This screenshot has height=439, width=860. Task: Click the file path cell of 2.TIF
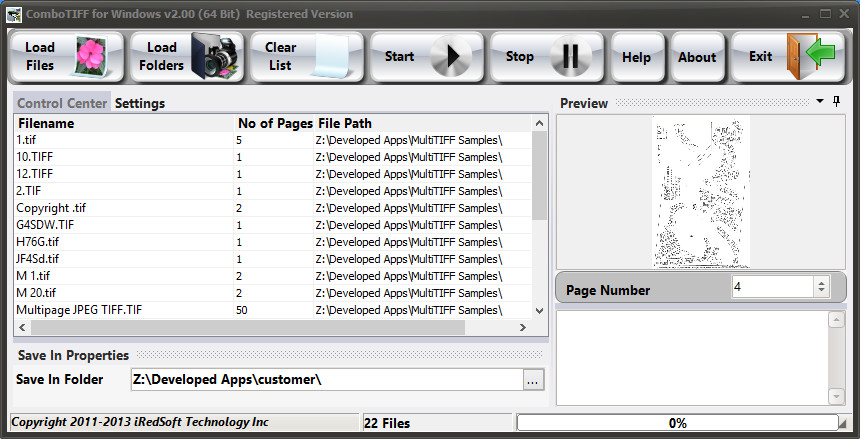(x=422, y=192)
